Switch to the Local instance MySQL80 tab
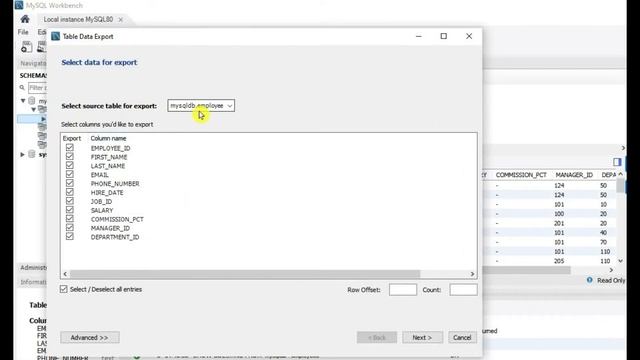640x360 pixels. pos(78,20)
